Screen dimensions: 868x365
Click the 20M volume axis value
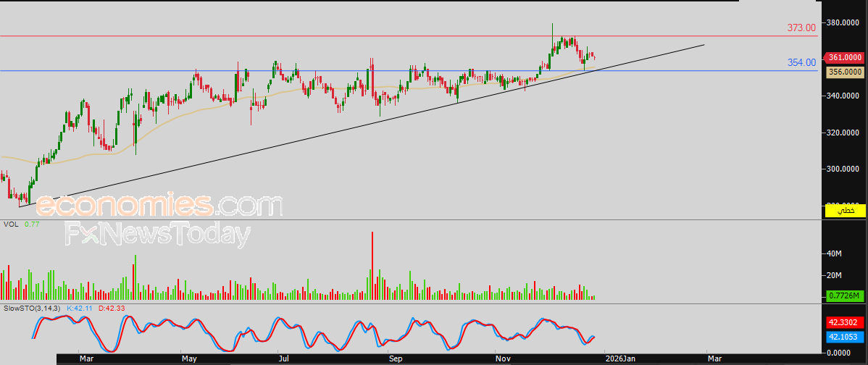click(x=834, y=275)
